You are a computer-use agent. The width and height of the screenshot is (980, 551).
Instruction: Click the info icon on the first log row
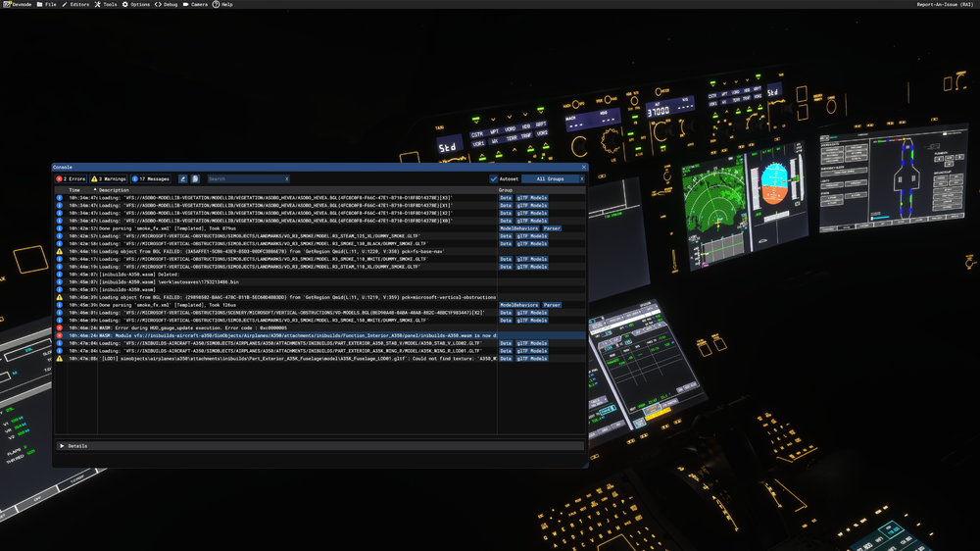[x=60, y=198]
